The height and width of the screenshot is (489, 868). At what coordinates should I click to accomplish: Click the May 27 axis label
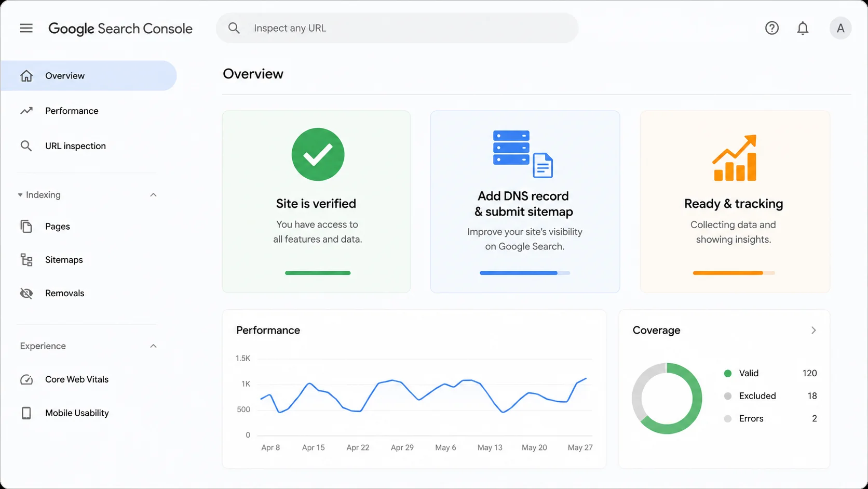[x=580, y=447]
